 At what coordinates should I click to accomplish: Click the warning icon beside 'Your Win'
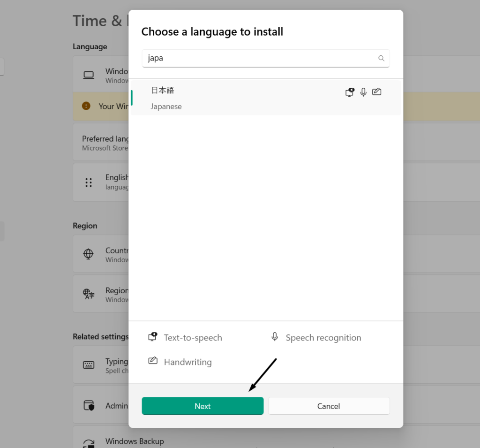click(86, 106)
